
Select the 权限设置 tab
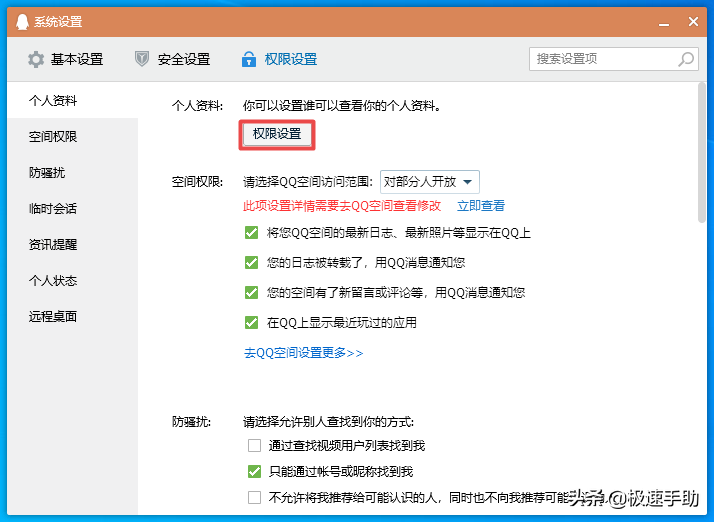coord(279,59)
